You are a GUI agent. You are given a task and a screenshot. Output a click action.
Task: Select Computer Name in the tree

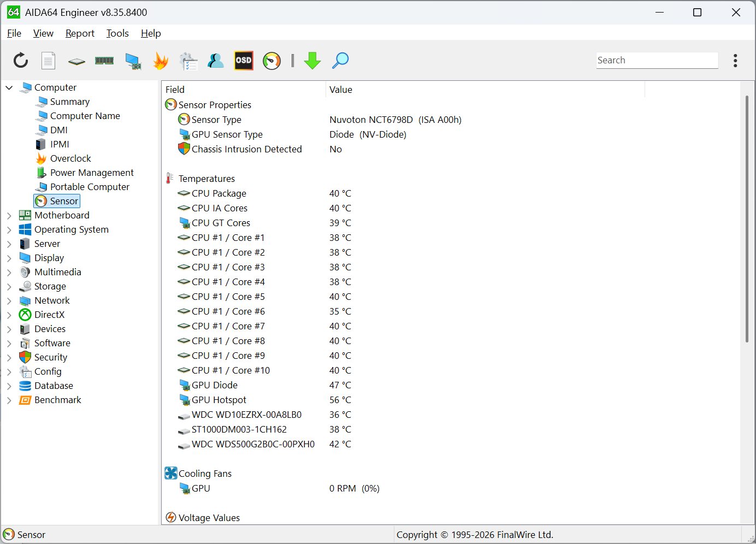[x=85, y=116]
